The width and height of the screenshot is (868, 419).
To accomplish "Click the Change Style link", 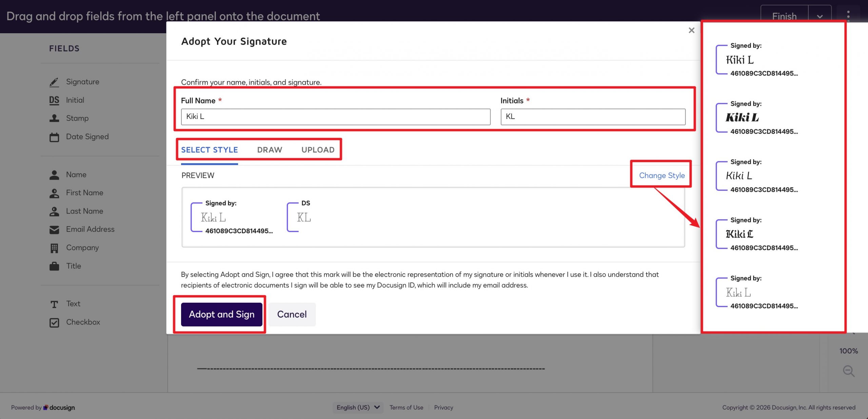I will (x=662, y=175).
